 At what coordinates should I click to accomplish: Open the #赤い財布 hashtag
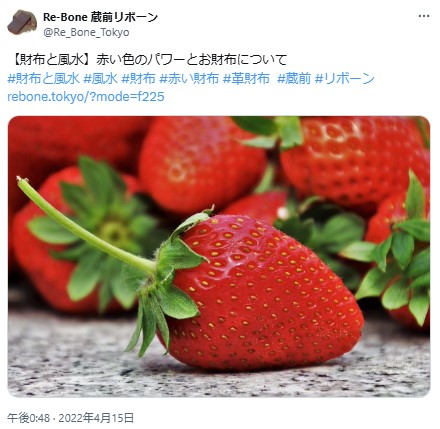[189, 79]
